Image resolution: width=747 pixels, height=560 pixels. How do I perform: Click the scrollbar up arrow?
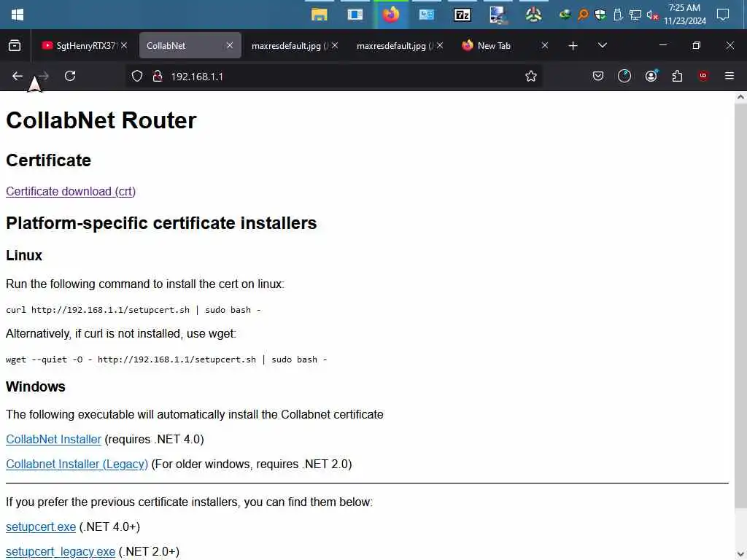tap(740, 97)
